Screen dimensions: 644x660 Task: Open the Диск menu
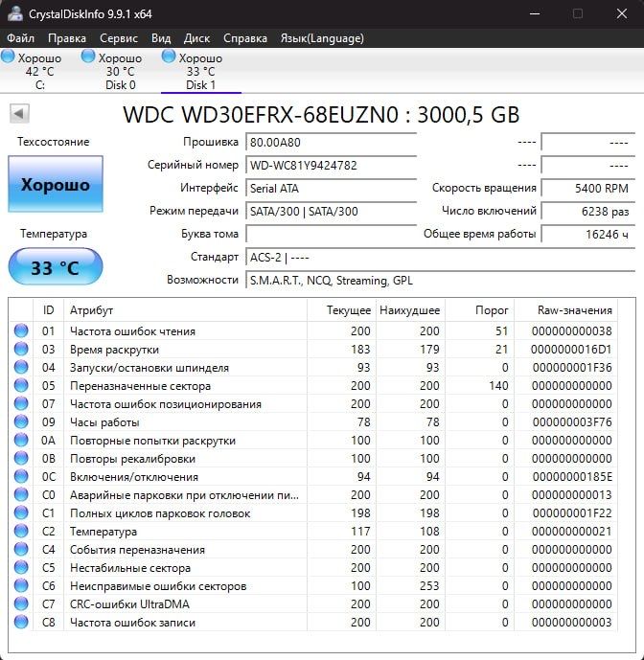click(196, 38)
